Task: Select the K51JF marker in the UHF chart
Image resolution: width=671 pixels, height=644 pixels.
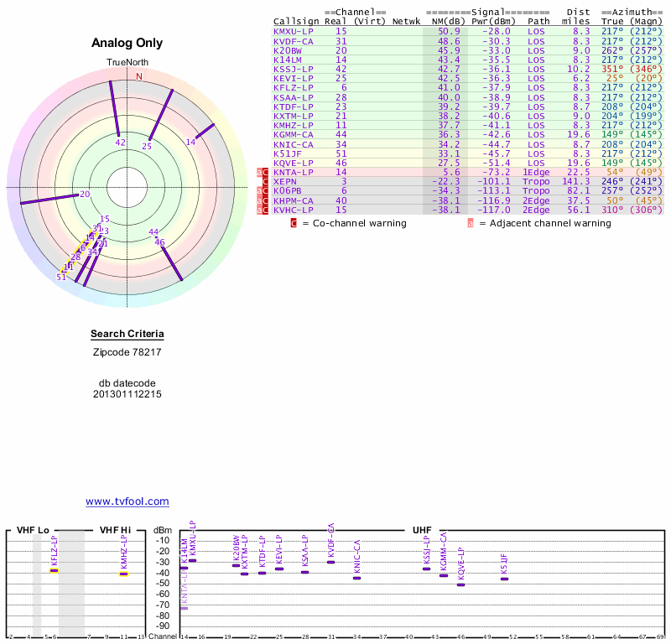Action: point(504,579)
